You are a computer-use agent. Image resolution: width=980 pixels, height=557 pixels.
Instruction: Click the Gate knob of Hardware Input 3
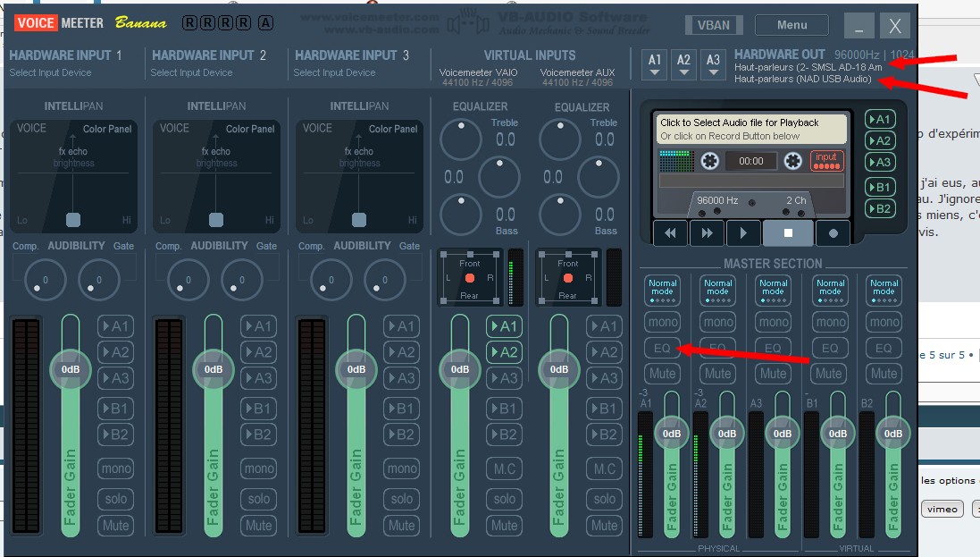click(x=385, y=279)
